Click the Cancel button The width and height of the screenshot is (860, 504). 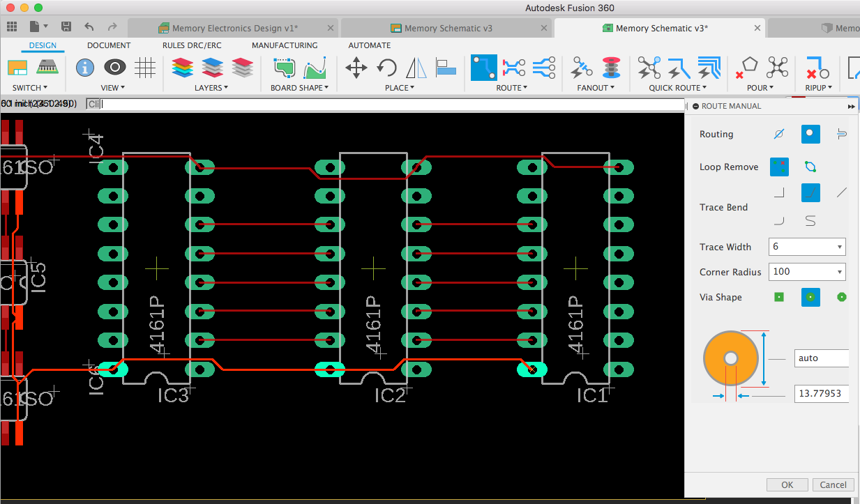pyautogui.click(x=833, y=484)
